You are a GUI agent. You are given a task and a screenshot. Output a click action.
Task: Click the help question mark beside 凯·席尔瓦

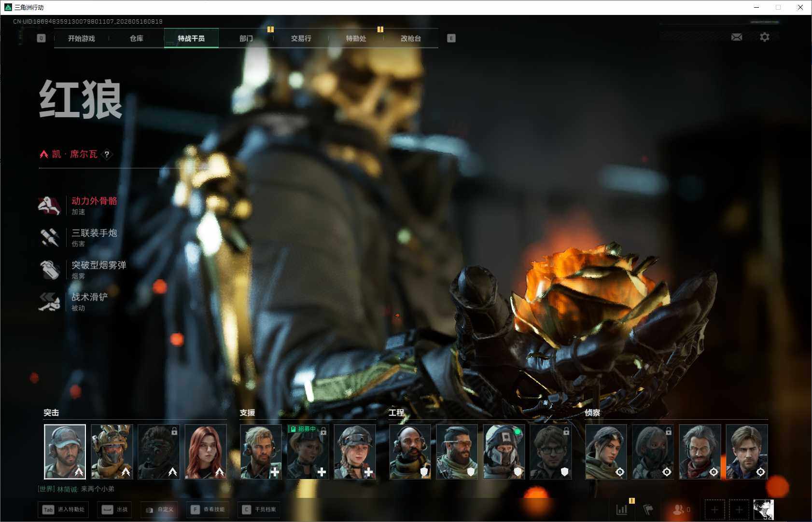click(107, 154)
